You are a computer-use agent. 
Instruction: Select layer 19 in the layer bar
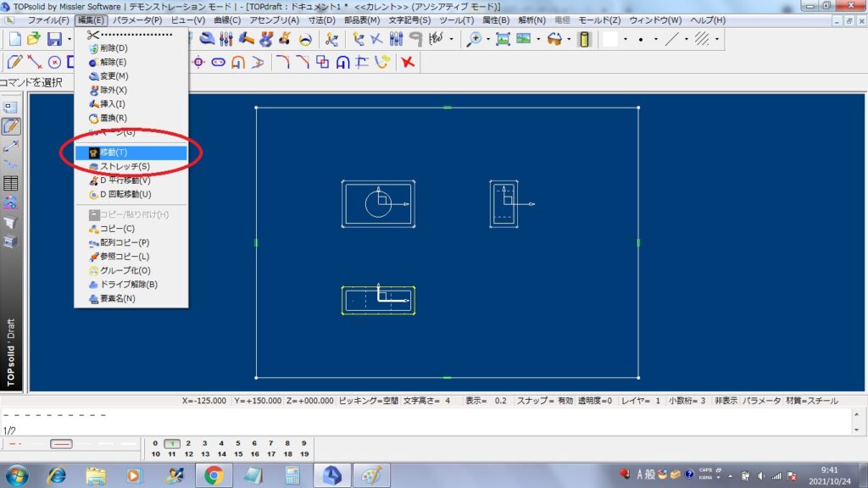[304, 454]
